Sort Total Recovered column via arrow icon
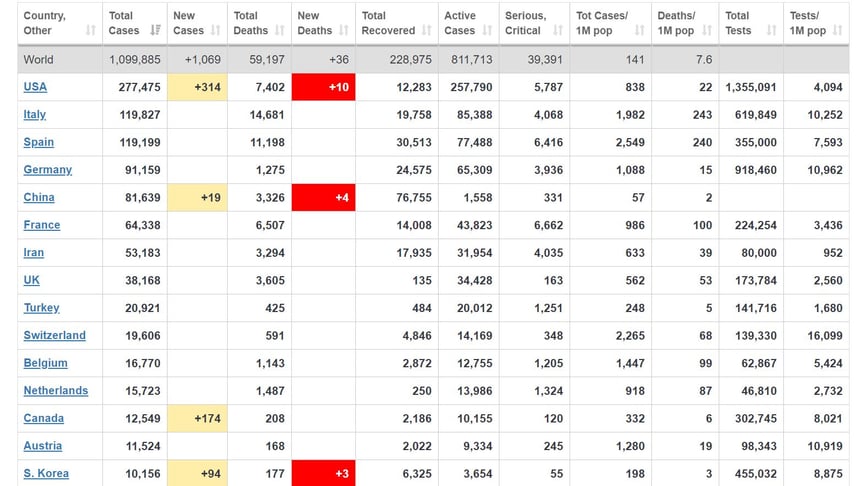 (x=424, y=31)
